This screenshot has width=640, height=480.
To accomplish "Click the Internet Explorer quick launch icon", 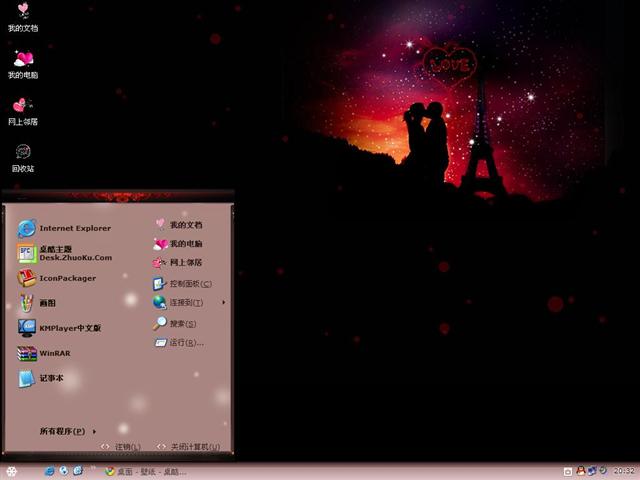I will pos(49,471).
